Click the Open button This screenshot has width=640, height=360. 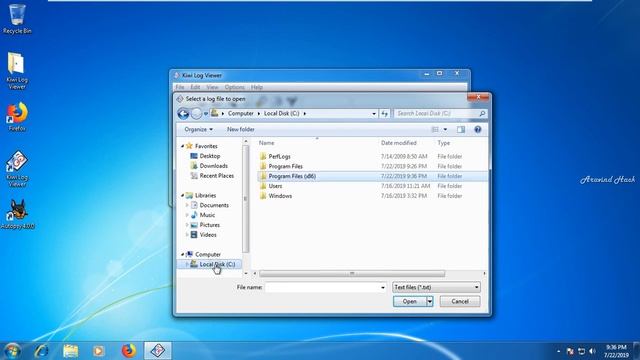(410, 302)
